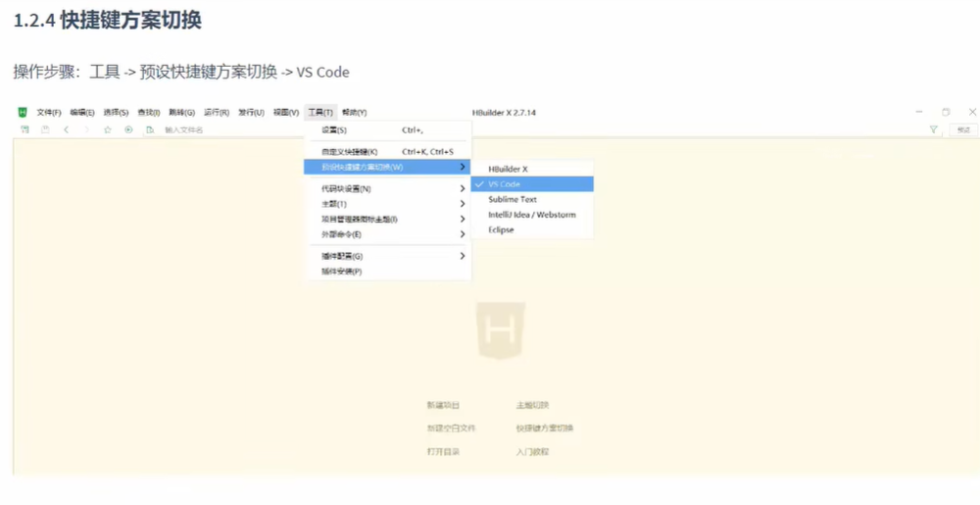Viewport: 980px width, 505px height.
Task: Click the filter funnel icon
Action: (934, 130)
